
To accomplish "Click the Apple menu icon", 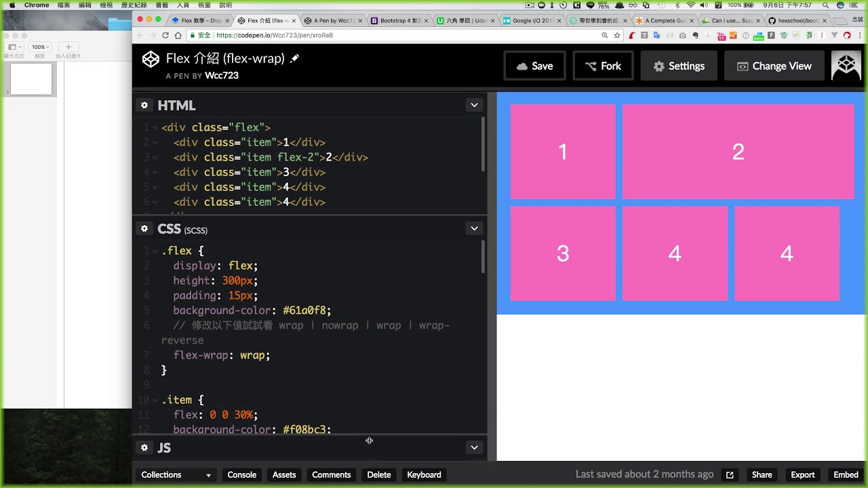I will (x=12, y=5).
